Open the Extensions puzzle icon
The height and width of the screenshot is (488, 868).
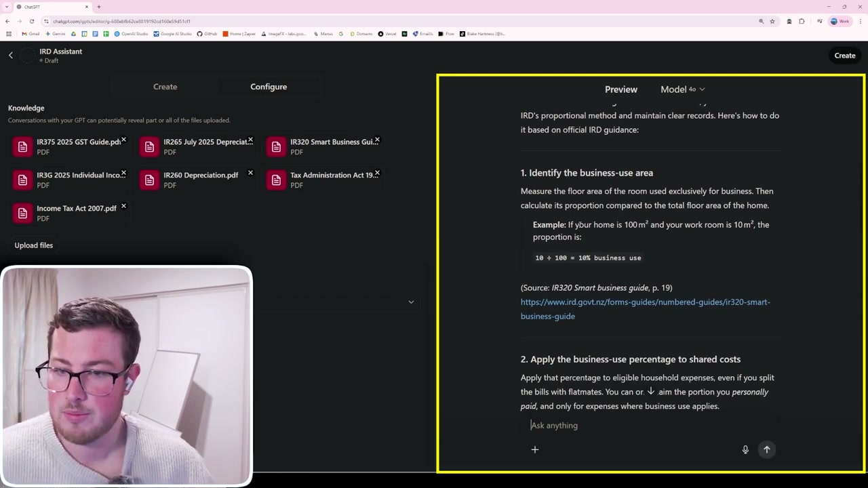[802, 21]
